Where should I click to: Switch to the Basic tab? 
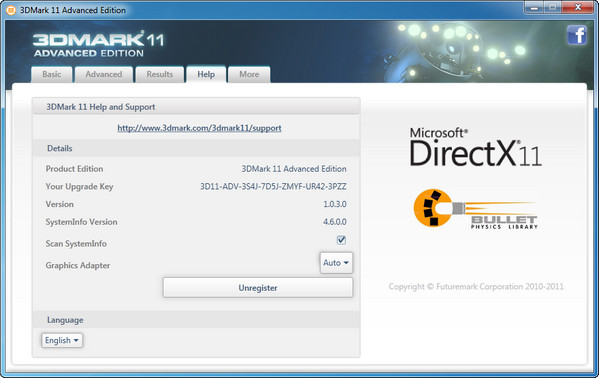[52, 75]
